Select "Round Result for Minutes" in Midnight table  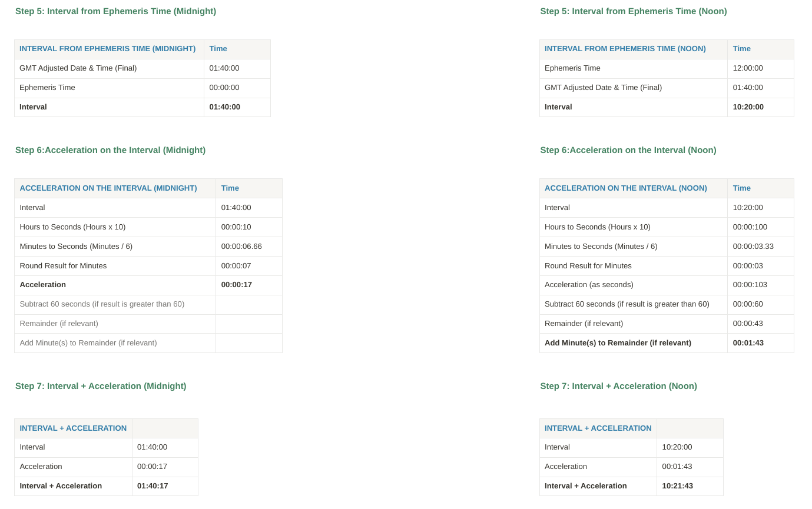click(64, 266)
